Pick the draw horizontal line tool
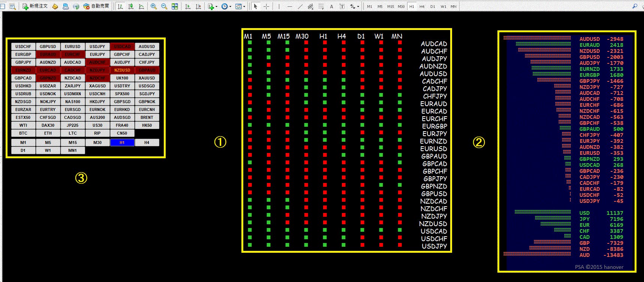The width and height of the screenshot is (644, 282). point(289,6)
